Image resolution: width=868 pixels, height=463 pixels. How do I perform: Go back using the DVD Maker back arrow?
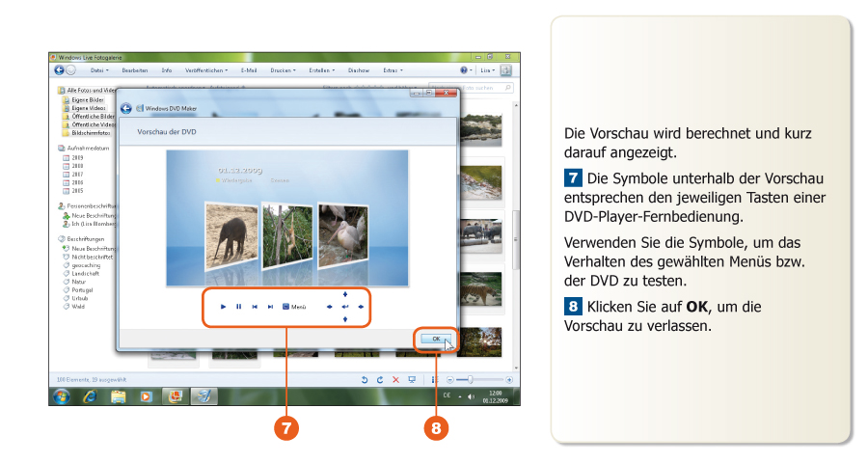pyautogui.click(x=126, y=108)
